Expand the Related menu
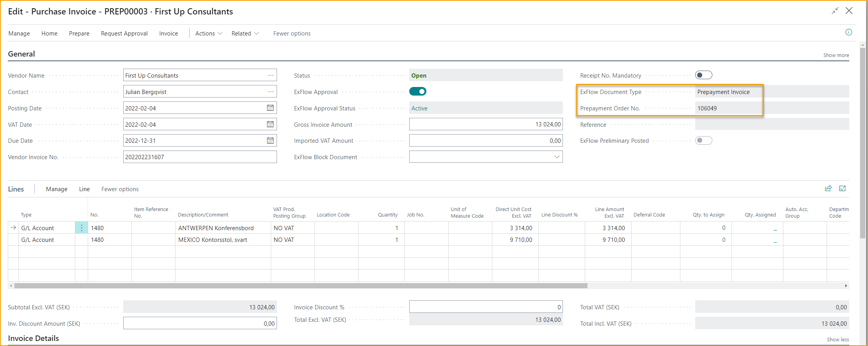The width and height of the screenshot is (868, 346). (x=245, y=34)
